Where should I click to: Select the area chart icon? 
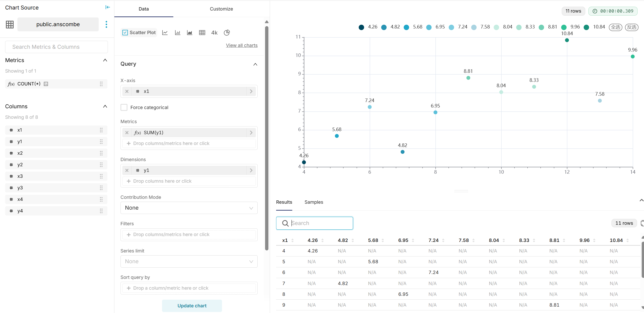(190, 33)
